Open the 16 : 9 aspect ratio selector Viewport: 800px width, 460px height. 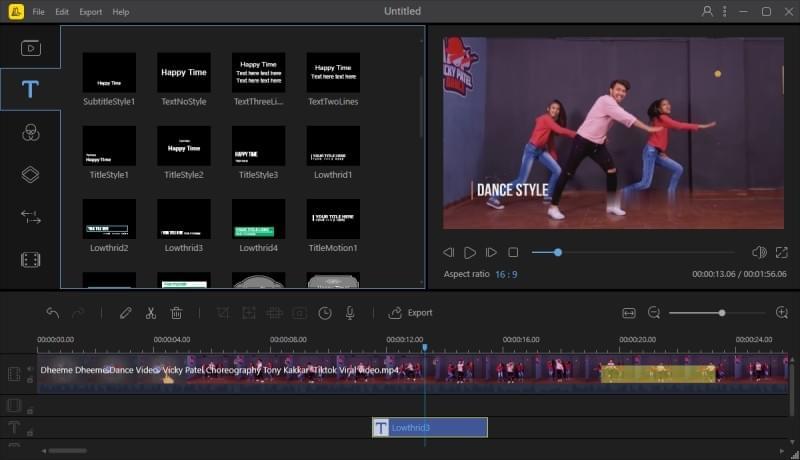505,274
